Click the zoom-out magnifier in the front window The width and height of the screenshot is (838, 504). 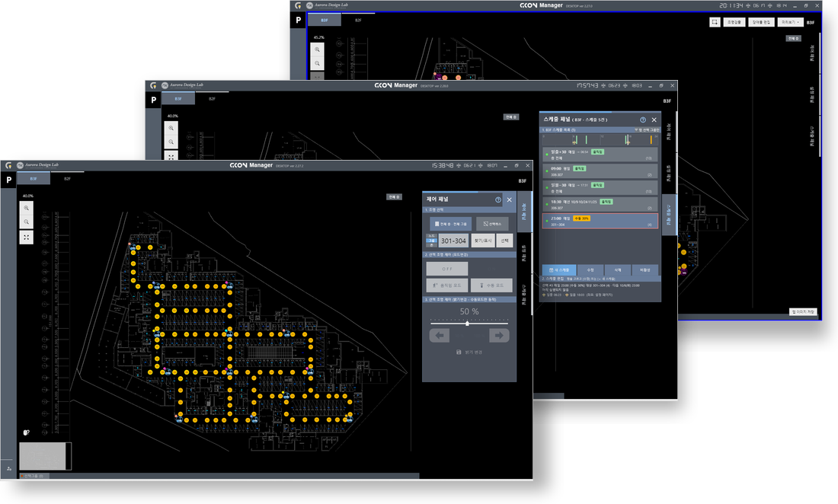pyautogui.click(x=26, y=222)
